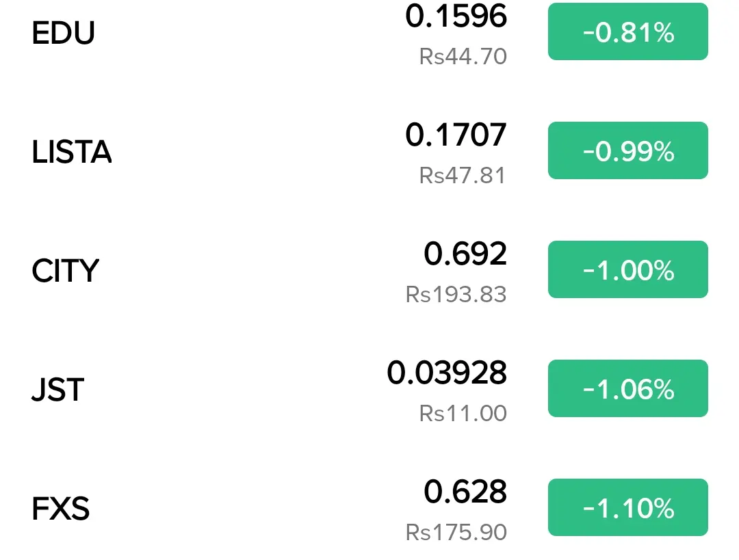739x560 pixels.
Task: Click the LISTA price 0.1707
Action: point(456,135)
